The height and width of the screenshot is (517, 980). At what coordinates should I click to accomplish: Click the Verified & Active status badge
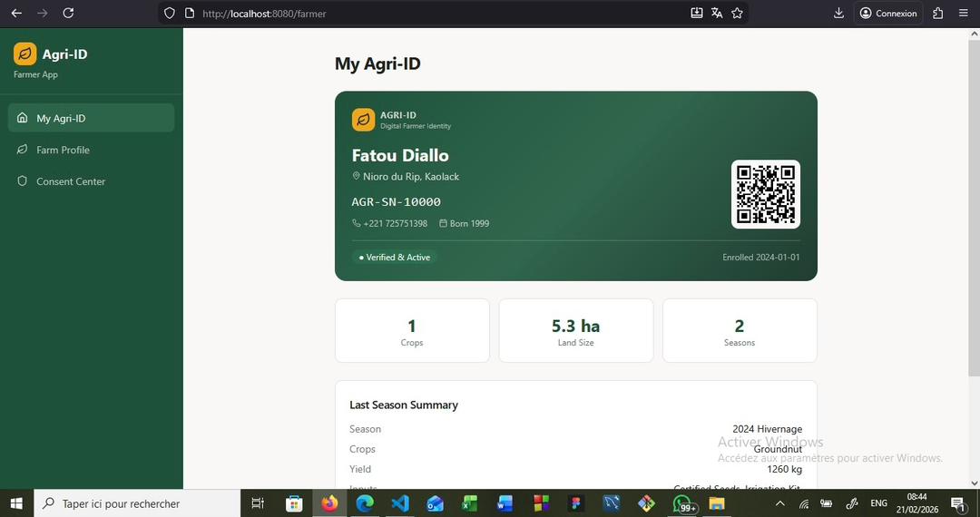(x=395, y=258)
